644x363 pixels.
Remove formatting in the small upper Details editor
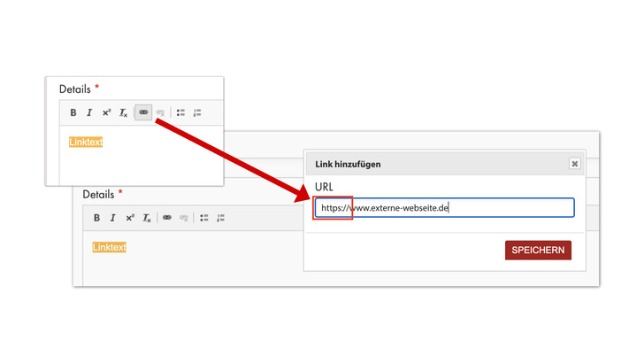pyautogui.click(x=124, y=112)
